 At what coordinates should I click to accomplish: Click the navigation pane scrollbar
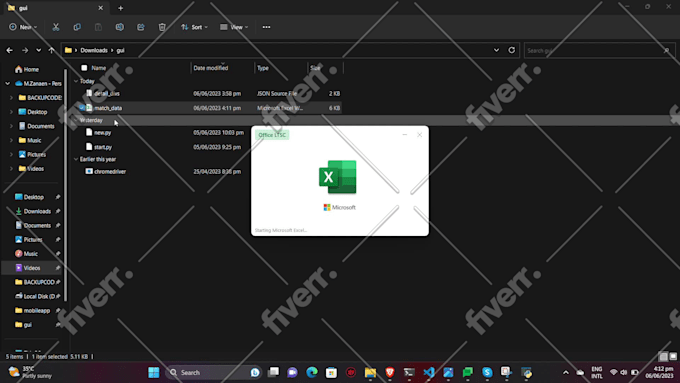[65, 184]
